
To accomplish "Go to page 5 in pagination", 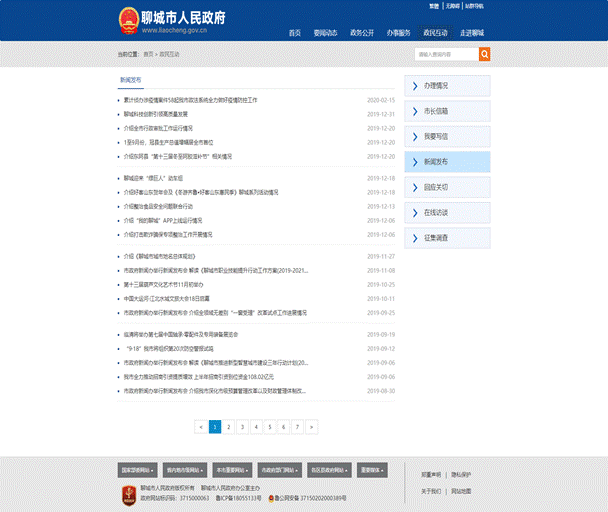I will tap(270, 427).
